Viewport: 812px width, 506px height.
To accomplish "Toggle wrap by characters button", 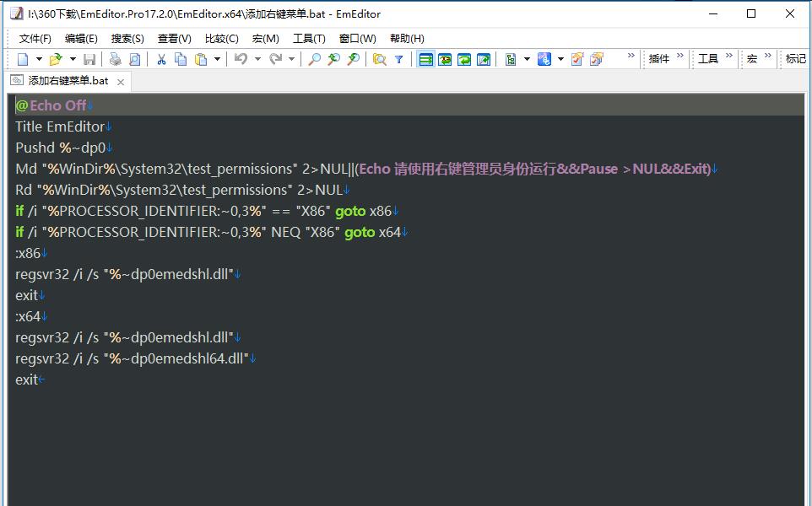I will tap(444, 59).
